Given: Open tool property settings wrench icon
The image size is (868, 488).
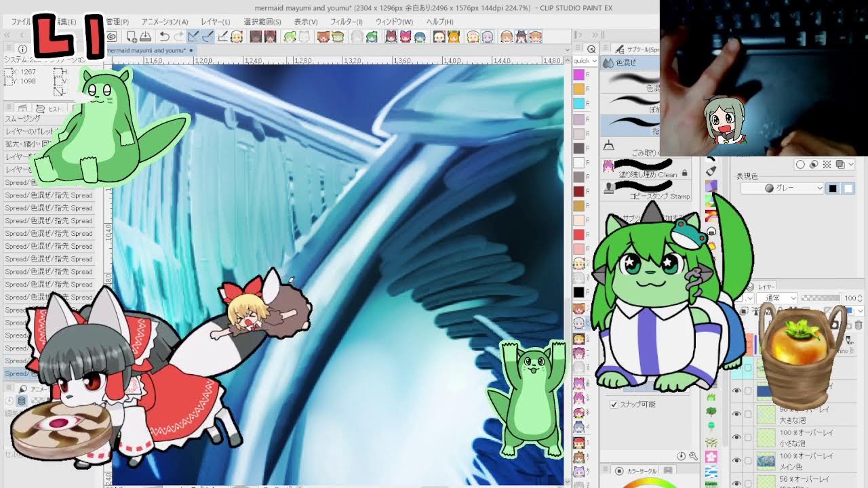Looking at the screenshot, I should (693, 456).
